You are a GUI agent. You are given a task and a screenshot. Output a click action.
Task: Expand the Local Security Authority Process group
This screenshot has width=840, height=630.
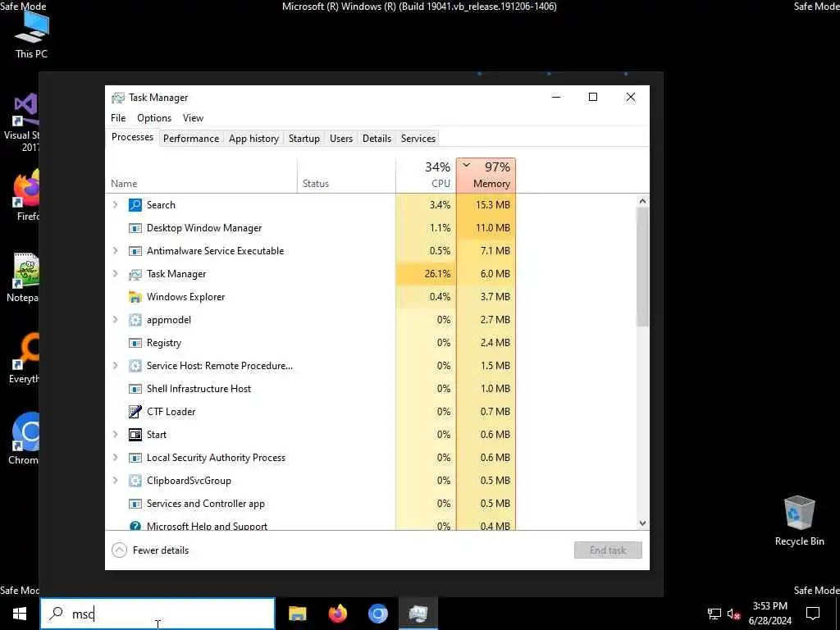coord(115,458)
